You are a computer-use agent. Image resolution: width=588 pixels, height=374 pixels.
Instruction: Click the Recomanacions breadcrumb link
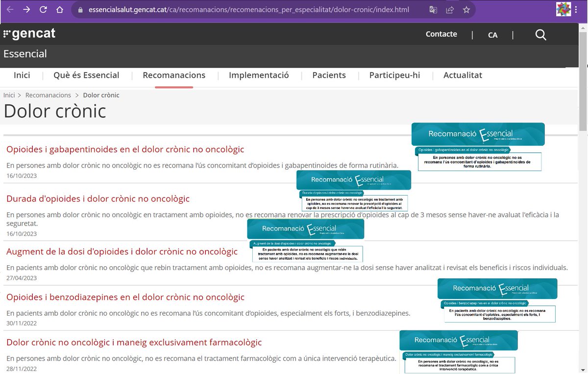[48, 95]
